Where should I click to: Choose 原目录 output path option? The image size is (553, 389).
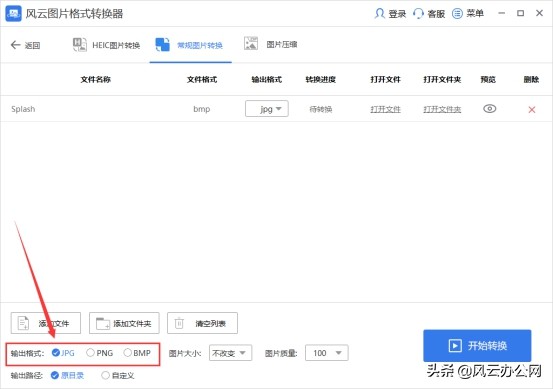[54, 375]
